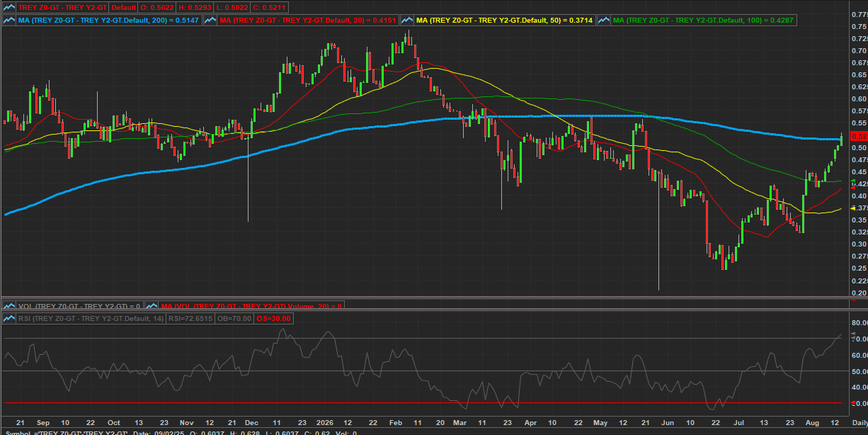Click the 80.00 level on RSI axis
This screenshot has width=868, height=435.
859,322
